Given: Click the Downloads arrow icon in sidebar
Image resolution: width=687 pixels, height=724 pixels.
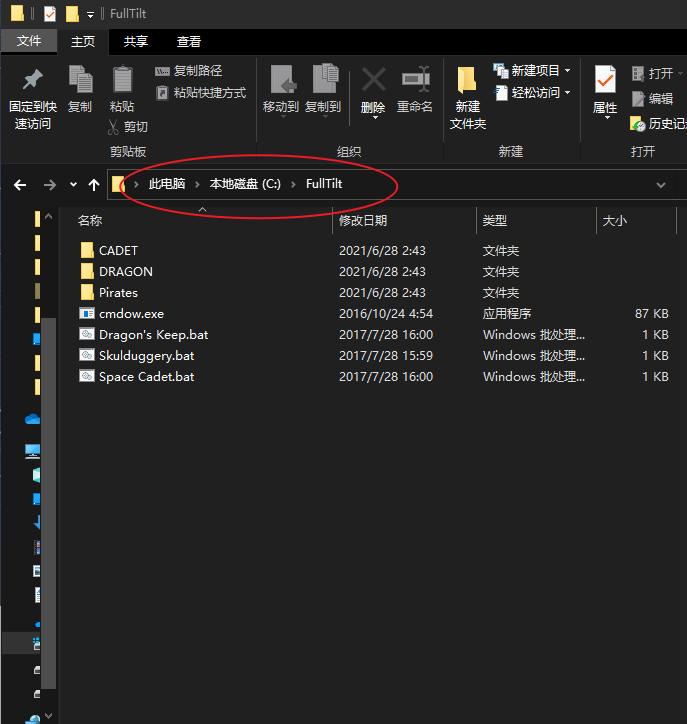Looking at the screenshot, I should pyautogui.click(x=37, y=522).
